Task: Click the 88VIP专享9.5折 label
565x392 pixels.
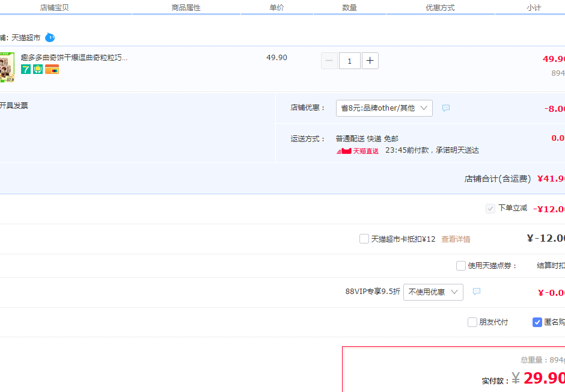Action: (x=373, y=292)
